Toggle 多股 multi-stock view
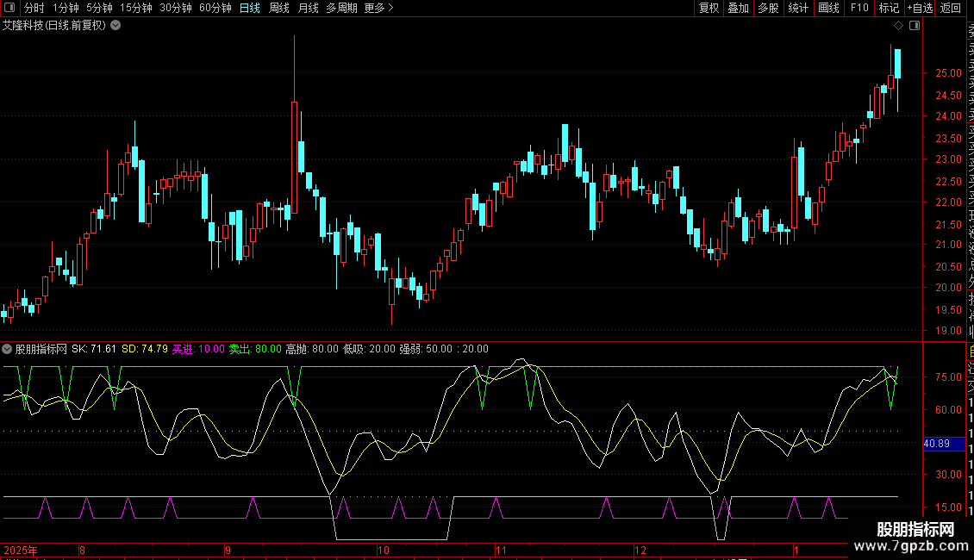The width and height of the screenshot is (974, 560). 768,8
